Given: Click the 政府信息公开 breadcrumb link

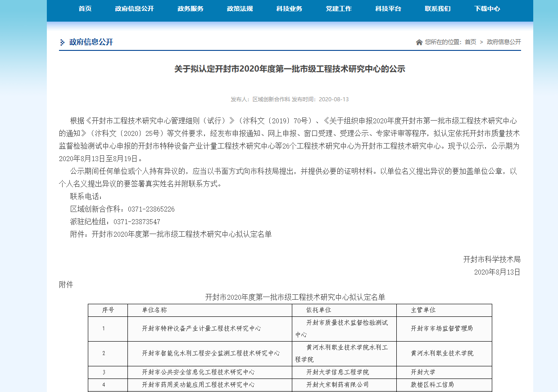Looking at the screenshot, I should point(504,42).
